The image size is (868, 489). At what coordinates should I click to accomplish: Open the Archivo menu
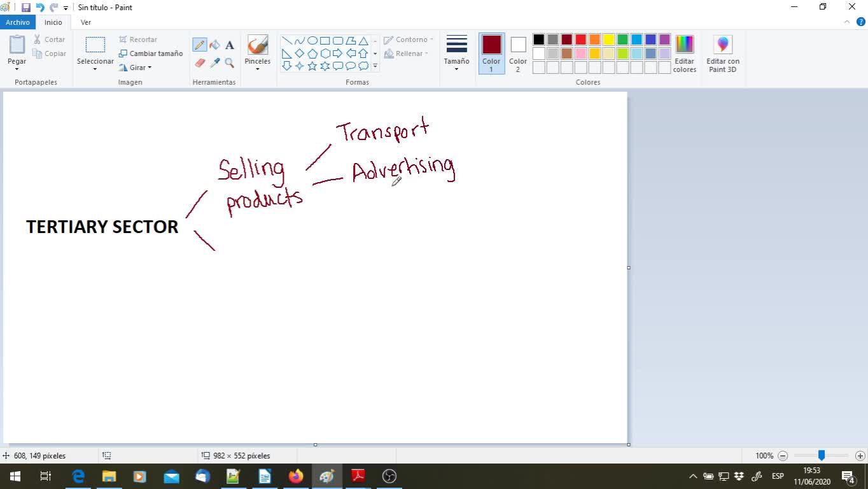tap(18, 22)
